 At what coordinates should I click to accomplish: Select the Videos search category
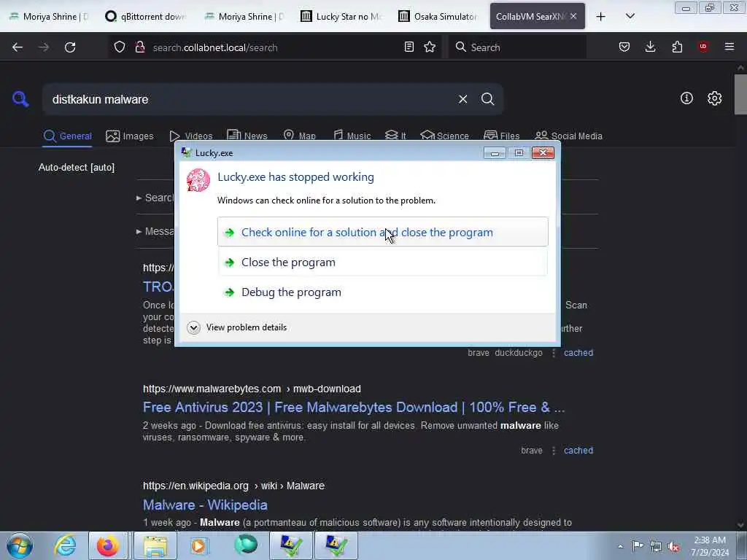(191, 136)
